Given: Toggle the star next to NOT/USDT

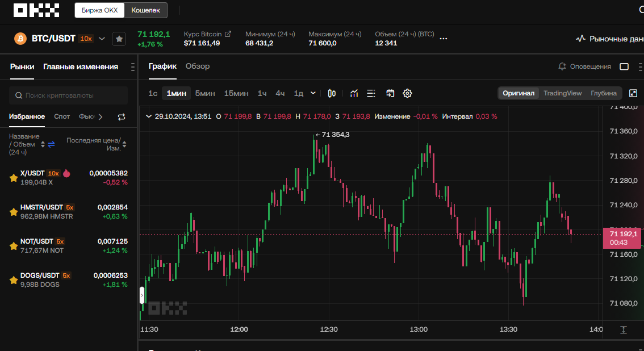Looking at the screenshot, I should click(x=14, y=246).
